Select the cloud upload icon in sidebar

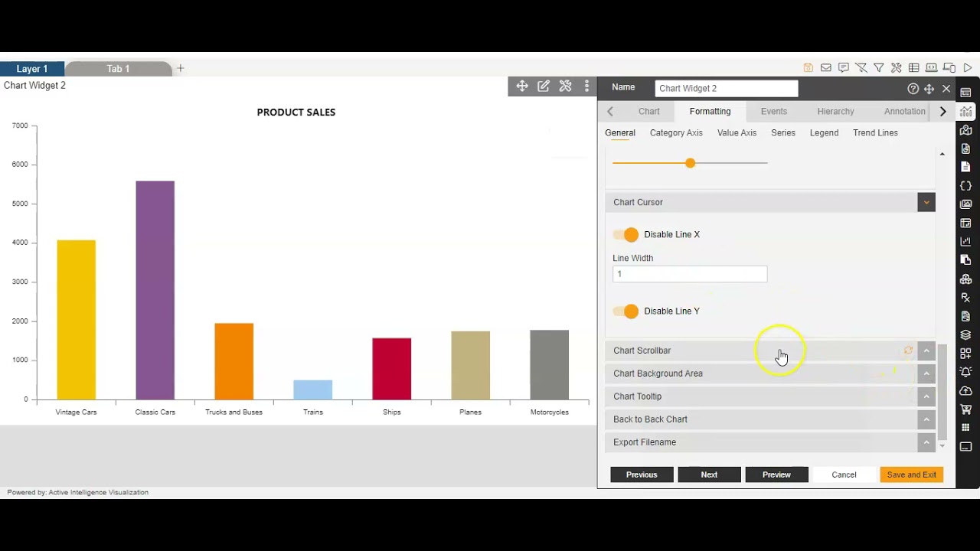click(966, 391)
